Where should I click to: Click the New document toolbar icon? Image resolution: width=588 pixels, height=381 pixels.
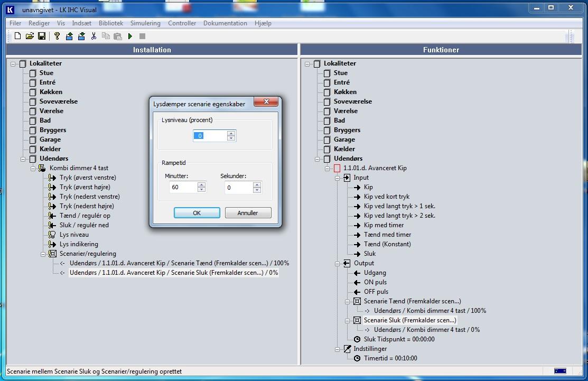(17, 36)
